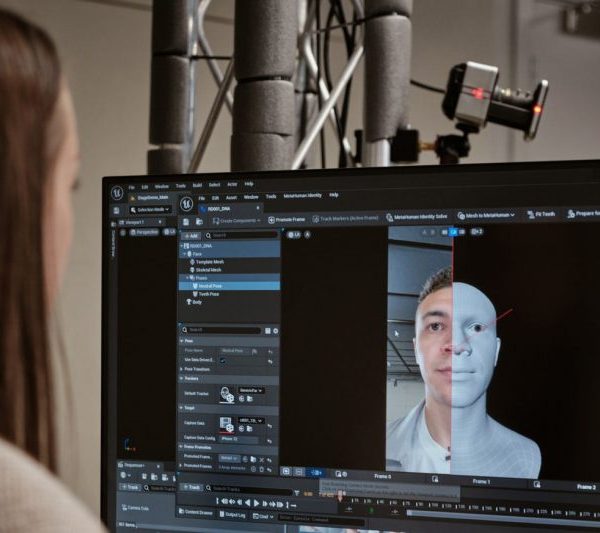
Task: Collapse the Face node in the identity tree
Action: tap(184, 254)
